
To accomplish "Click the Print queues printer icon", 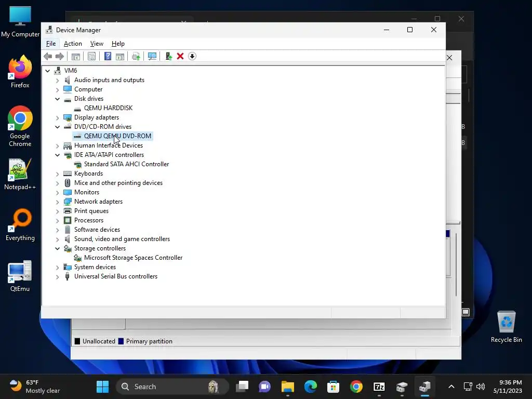I will pos(68,211).
